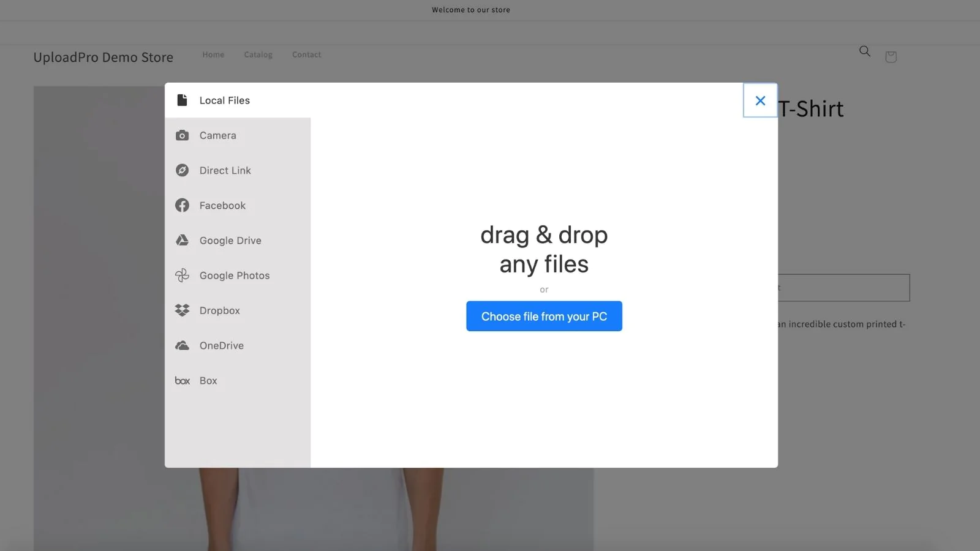Select the OneDrive upload source
This screenshot has height=551, width=980.
coord(221,346)
